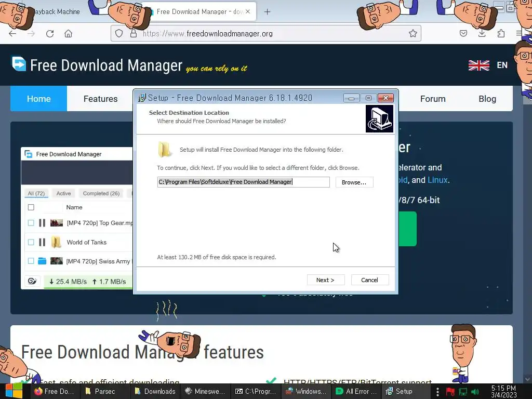Tick the checkbox for Swiss Army row
Screen dimensions: 532x399
31,261
